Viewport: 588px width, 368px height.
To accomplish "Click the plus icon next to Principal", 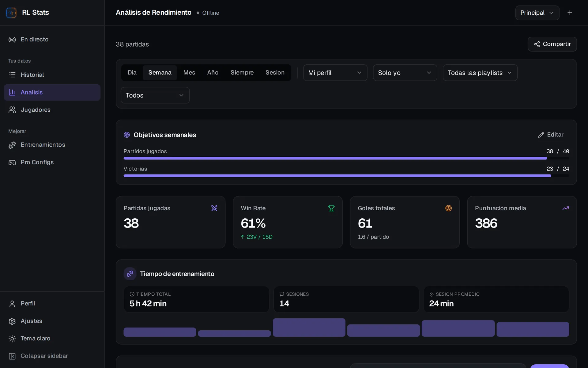I will pyautogui.click(x=570, y=13).
